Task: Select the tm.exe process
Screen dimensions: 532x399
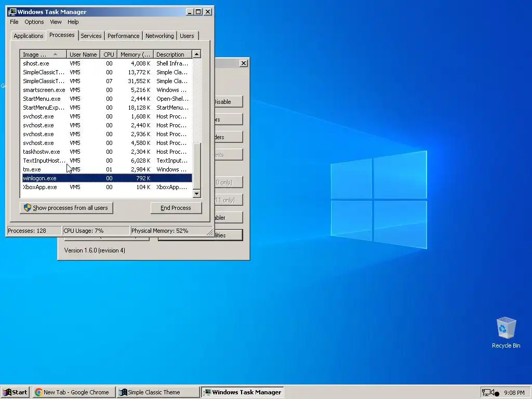Action: coord(107,169)
